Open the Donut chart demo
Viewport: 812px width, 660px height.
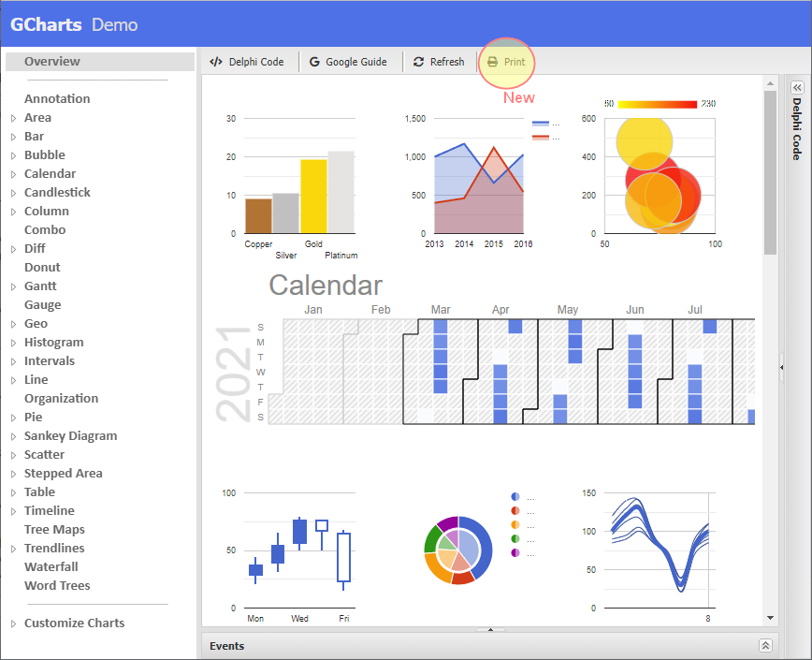point(42,268)
